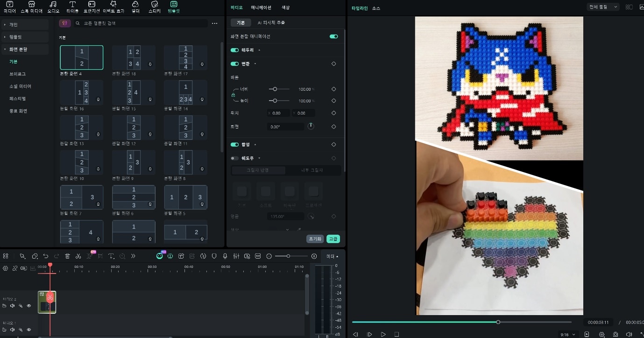Click the preview playback progress handle
The width and height of the screenshot is (644, 338).
pos(498,322)
